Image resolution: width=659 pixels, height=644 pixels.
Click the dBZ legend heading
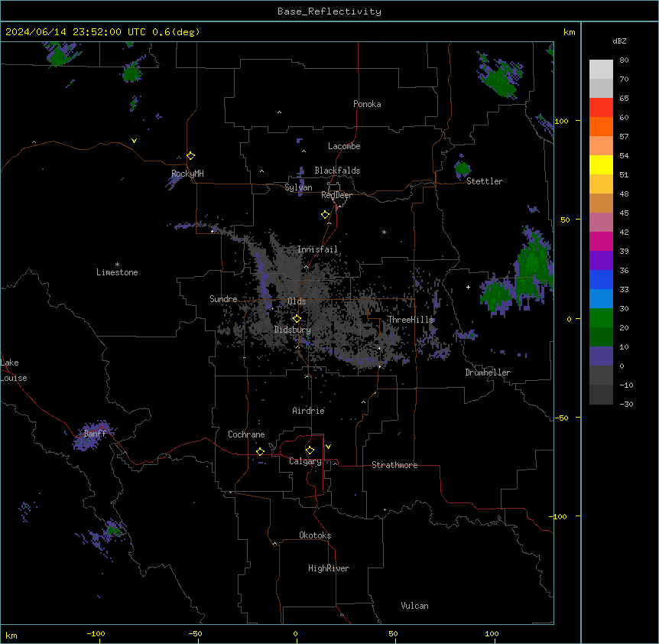click(x=619, y=41)
